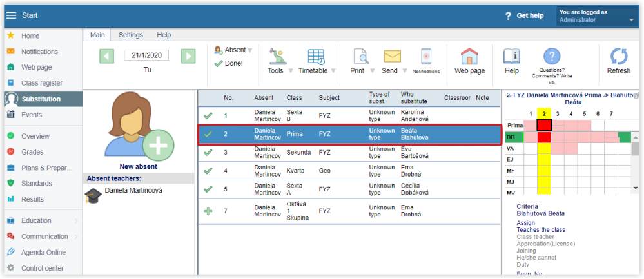Screen dimensions: 644x279
Task: Open the Notifications phone icon in toolbar
Action: click(426, 57)
